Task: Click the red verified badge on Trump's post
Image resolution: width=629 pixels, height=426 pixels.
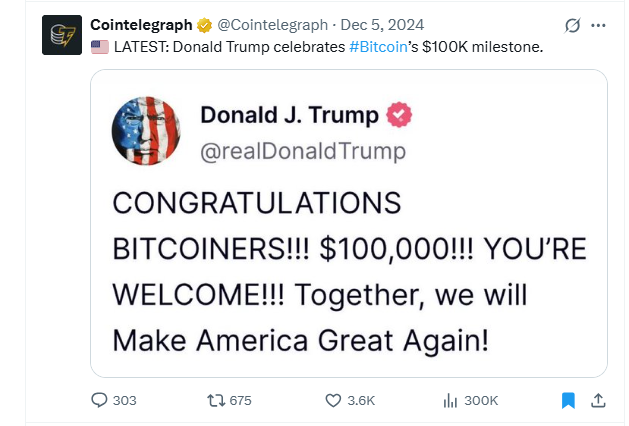Action: pos(400,116)
